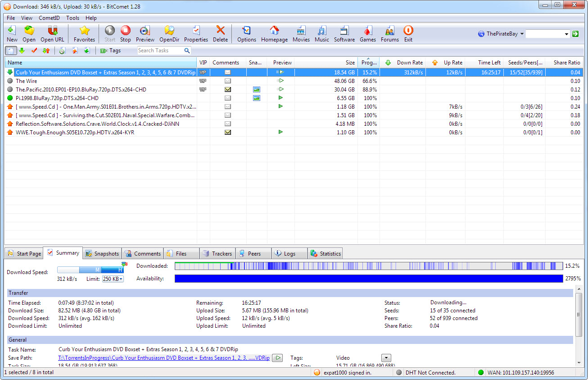Click the Games toolbar icon

[x=367, y=30]
